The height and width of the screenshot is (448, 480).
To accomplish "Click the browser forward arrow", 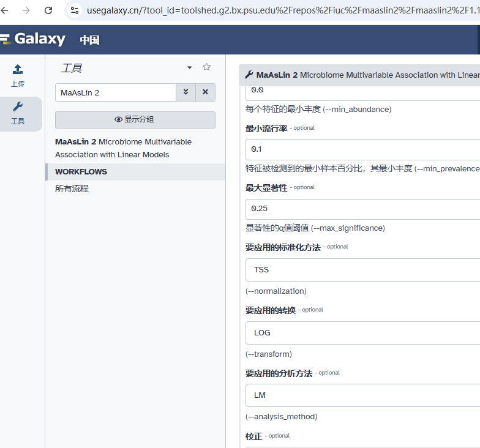I will click(x=26, y=10).
